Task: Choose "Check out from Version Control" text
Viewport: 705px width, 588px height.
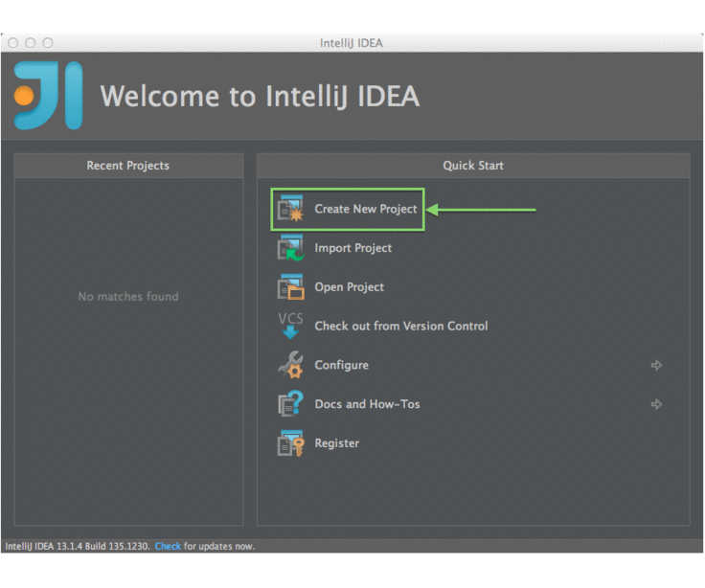Action: (x=400, y=327)
